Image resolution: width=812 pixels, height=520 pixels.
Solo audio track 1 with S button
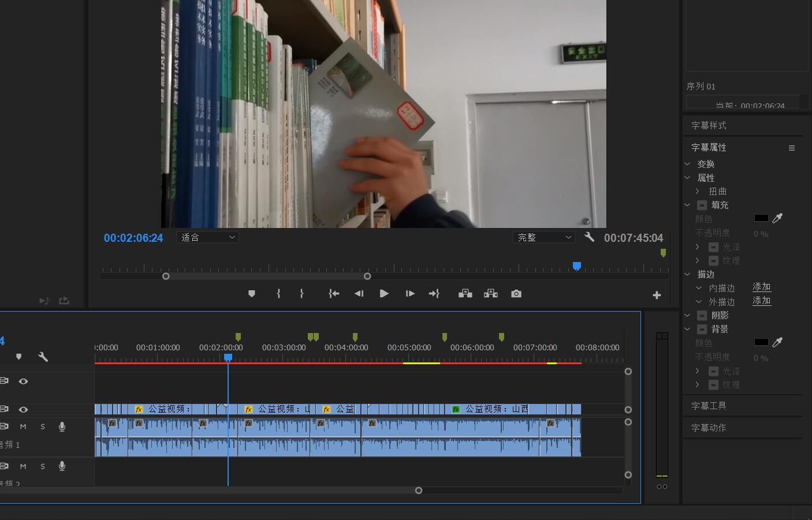click(42, 427)
